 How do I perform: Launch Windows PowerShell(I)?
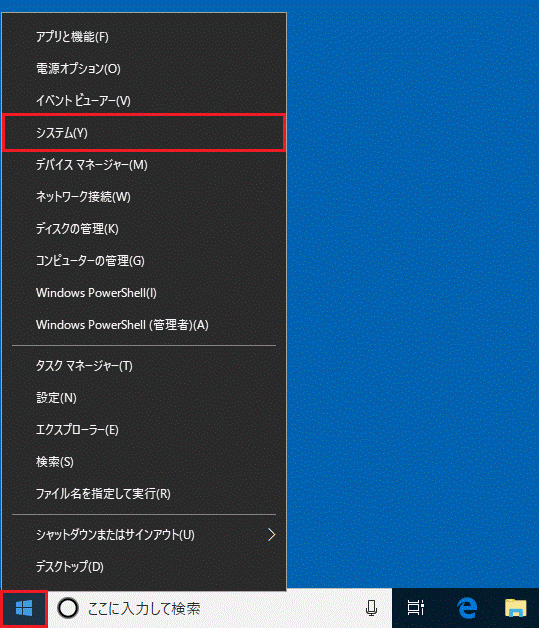(x=144, y=293)
